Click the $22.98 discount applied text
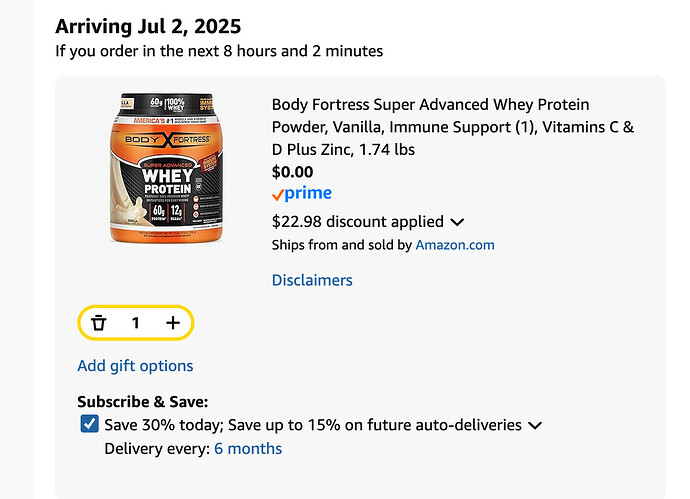Screen dimensions: 690x499 (x=357, y=222)
